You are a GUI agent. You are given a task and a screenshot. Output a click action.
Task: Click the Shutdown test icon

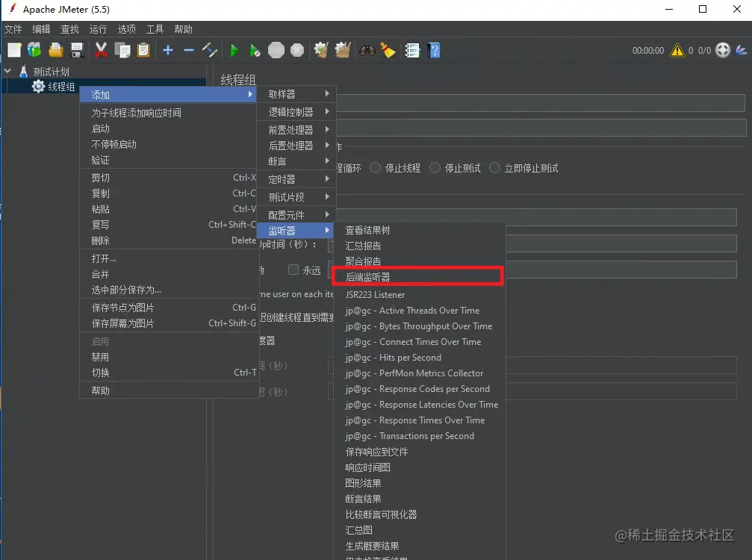pyautogui.click(x=297, y=50)
